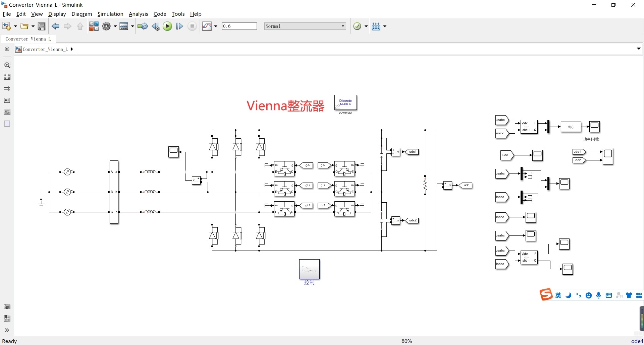Expand the breadcrumb bar dropdown arrow

[x=639, y=49]
